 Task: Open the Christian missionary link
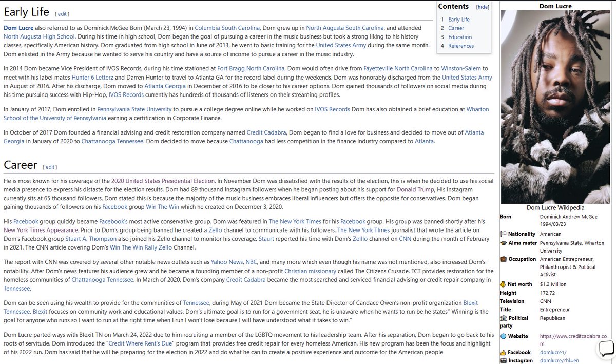[x=311, y=271]
